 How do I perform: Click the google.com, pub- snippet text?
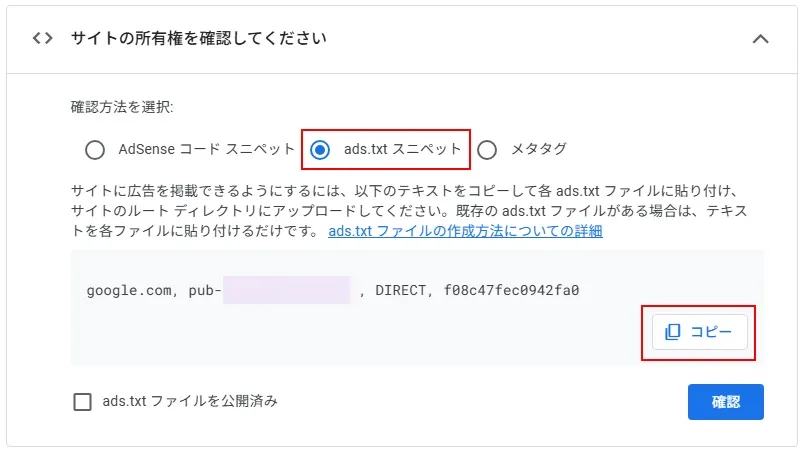coord(154,291)
